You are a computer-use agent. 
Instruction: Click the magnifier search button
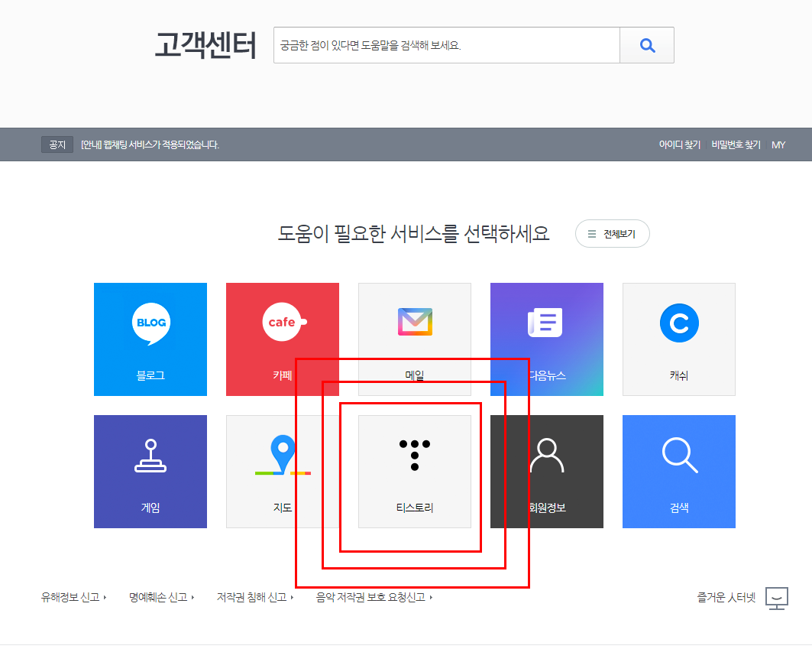click(647, 45)
